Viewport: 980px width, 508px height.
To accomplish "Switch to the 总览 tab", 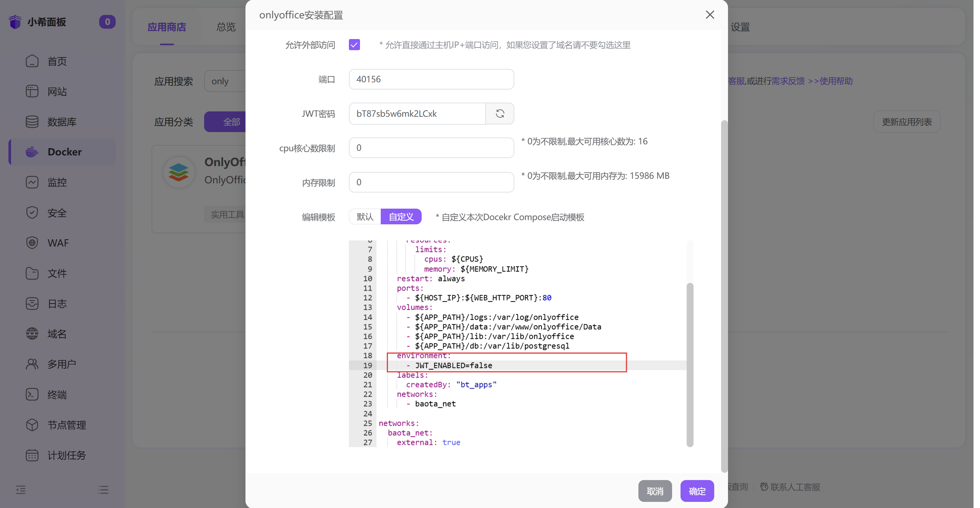I will point(225,27).
